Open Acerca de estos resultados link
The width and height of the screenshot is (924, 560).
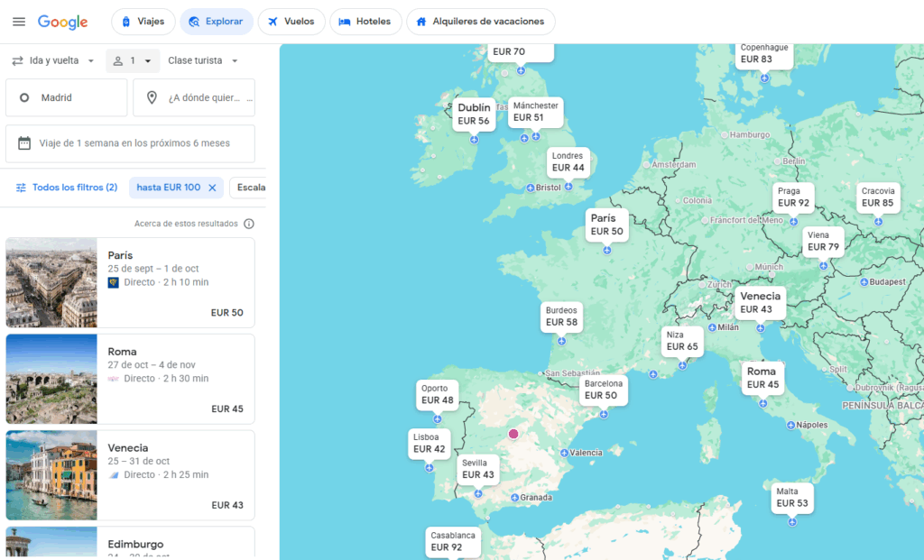pyautogui.click(x=186, y=224)
